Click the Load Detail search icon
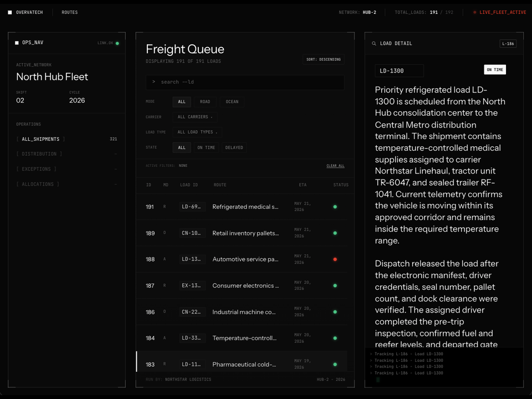Image resolution: width=532 pixels, height=399 pixels. coord(374,43)
